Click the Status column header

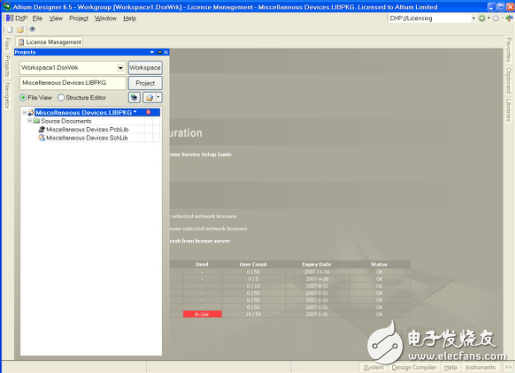[x=379, y=264]
